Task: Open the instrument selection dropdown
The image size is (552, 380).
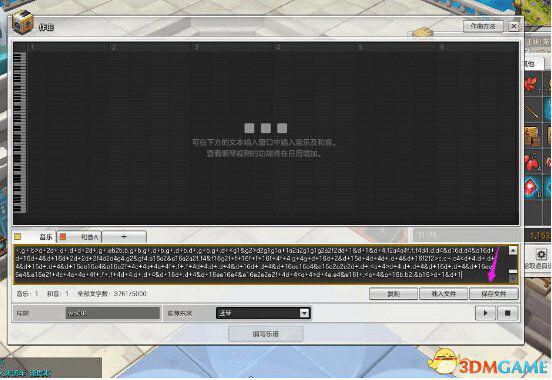Action: coord(263,313)
